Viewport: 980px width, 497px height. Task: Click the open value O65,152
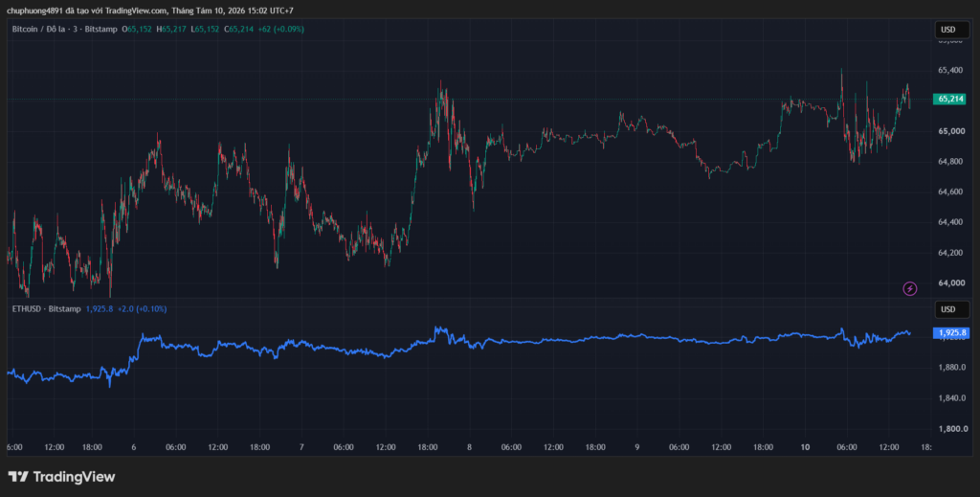pyautogui.click(x=137, y=29)
